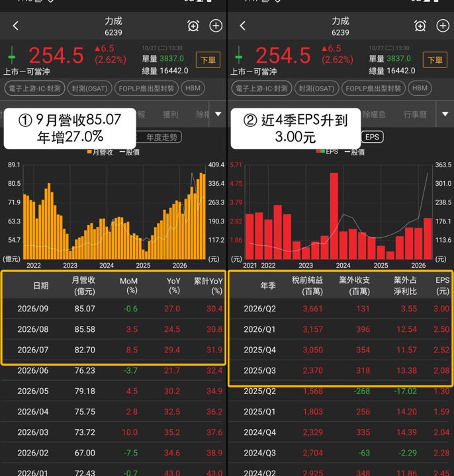Open FOPLP扇出型封裝 tag in left panel
Viewport: 454px width, 476px height.
pyautogui.click(x=146, y=89)
